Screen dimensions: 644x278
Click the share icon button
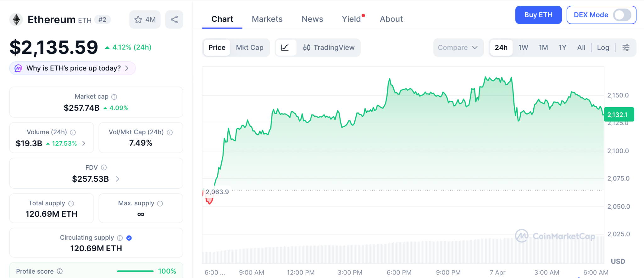(x=174, y=19)
